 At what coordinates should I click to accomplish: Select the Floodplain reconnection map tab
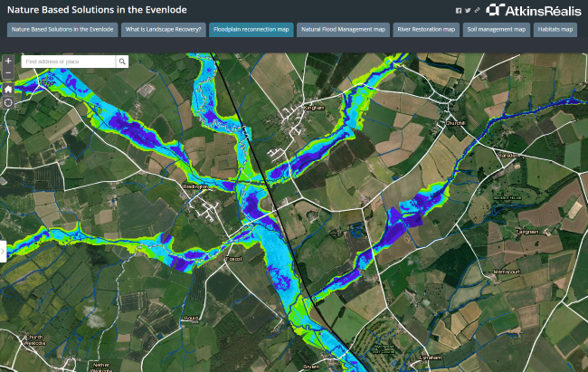pos(251,30)
